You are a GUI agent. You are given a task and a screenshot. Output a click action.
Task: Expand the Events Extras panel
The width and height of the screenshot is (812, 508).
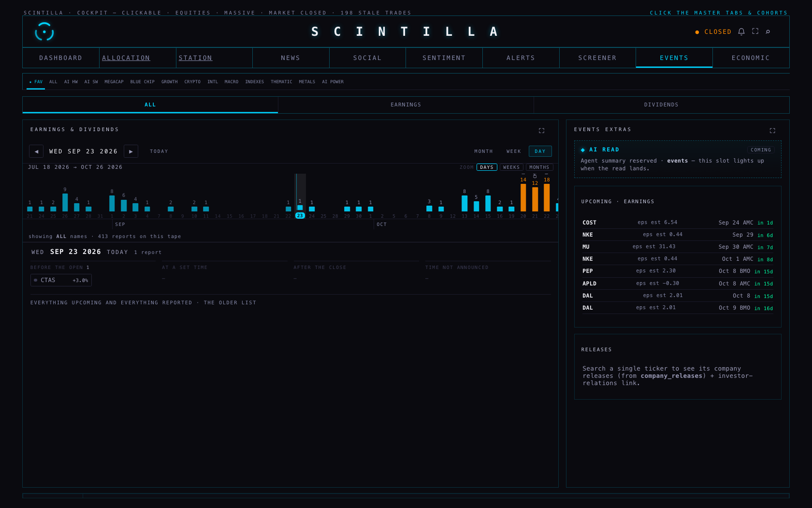click(x=772, y=131)
